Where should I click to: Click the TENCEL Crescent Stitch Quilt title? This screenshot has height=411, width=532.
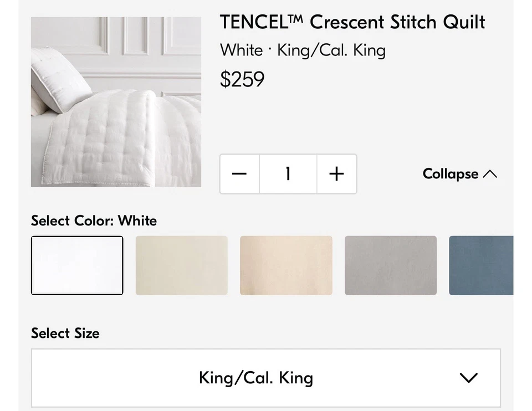pyautogui.click(x=352, y=22)
